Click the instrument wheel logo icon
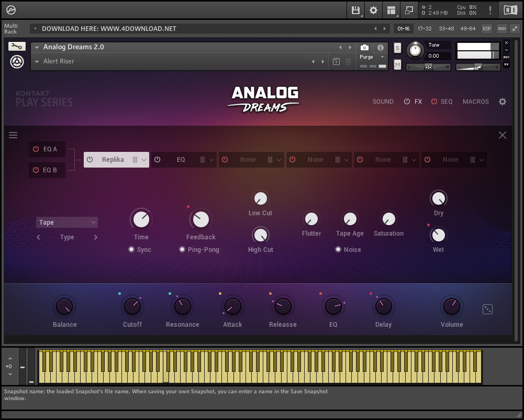Screen dimensions: 524x420 pos(17,61)
